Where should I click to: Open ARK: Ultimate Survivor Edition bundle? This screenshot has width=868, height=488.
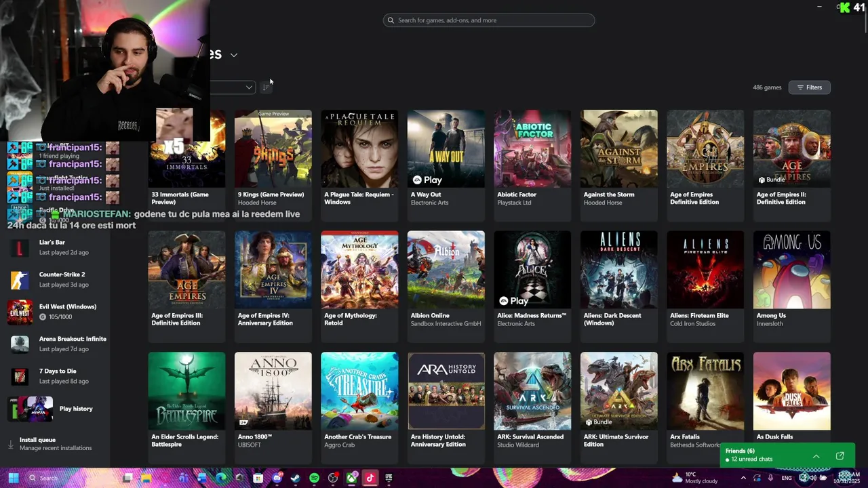(618, 391)
